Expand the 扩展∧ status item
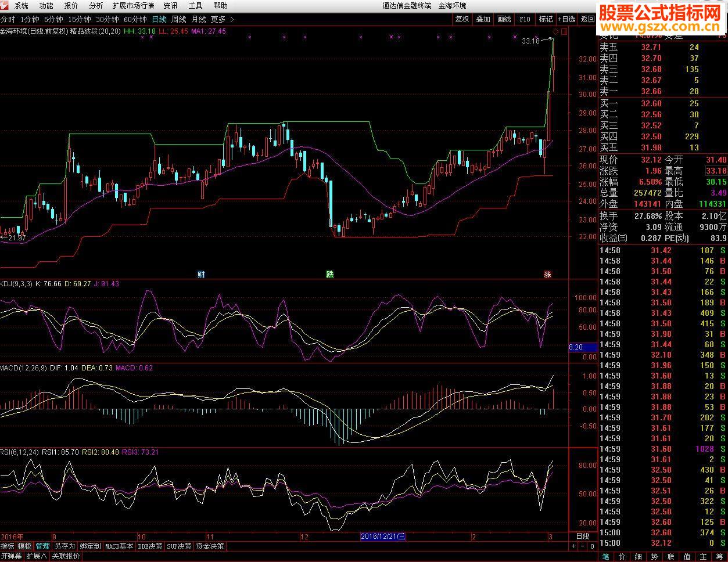This screenshot has height=562, width=728. (37, 556)
